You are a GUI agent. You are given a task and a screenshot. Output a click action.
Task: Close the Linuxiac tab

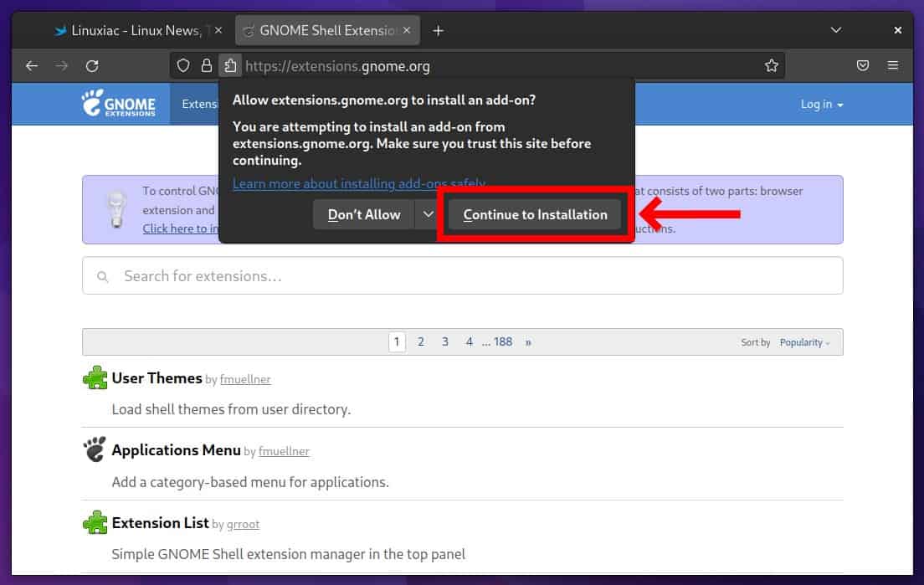(218, 30)
